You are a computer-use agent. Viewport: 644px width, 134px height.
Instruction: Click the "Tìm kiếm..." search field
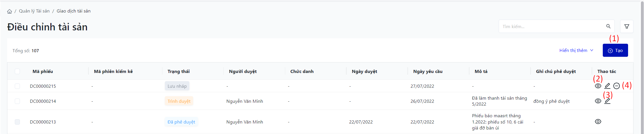pyautogui.click(x=552, y=26)
